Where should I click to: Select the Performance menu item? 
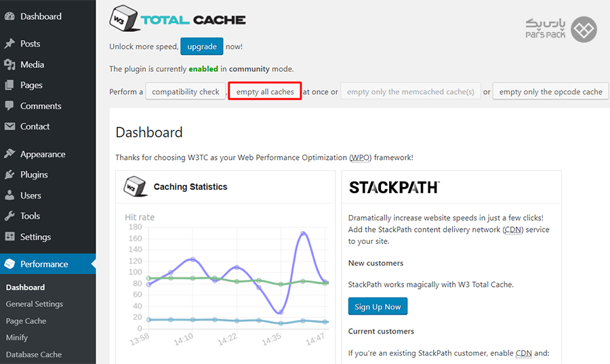click(48, 264)
